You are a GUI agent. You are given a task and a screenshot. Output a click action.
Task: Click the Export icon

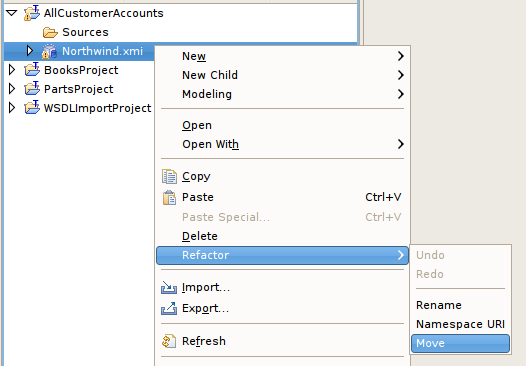169,308
